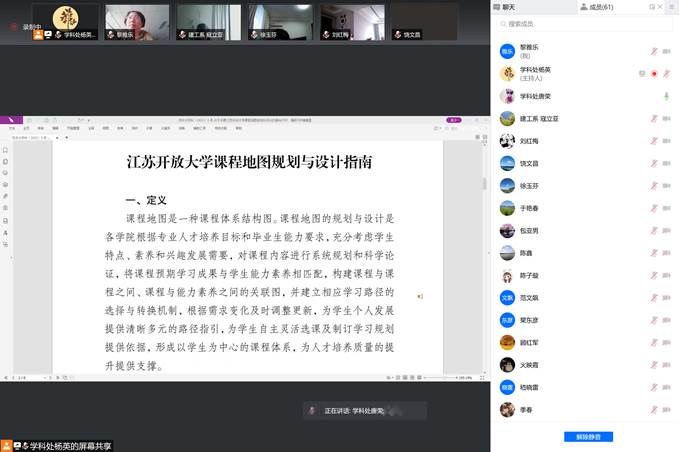Click the camera icon for 李春
The height and width of the screenshot is (452, 679).
click(666, 410)
